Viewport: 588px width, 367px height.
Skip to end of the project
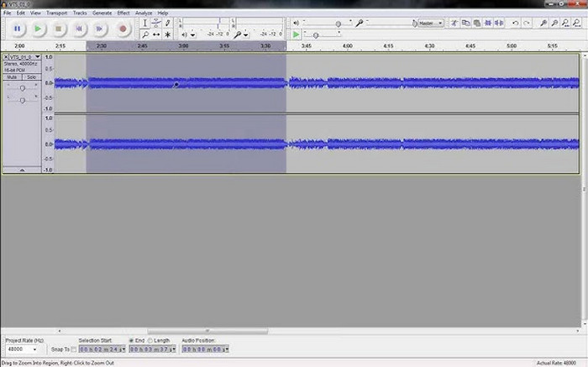99,29
